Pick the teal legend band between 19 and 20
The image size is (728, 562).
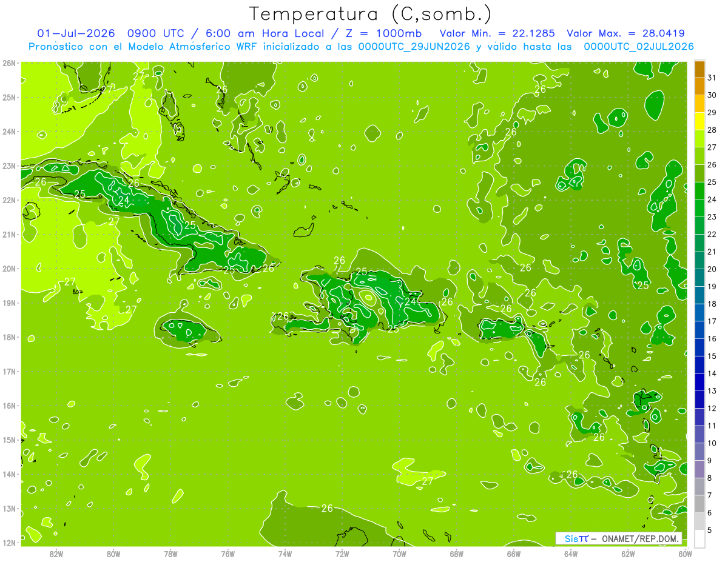699,278
